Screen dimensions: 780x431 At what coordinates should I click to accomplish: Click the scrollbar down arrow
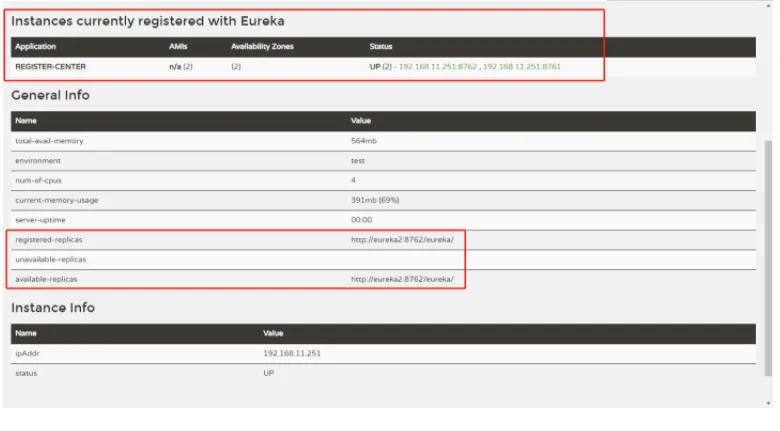coord(769,404)
